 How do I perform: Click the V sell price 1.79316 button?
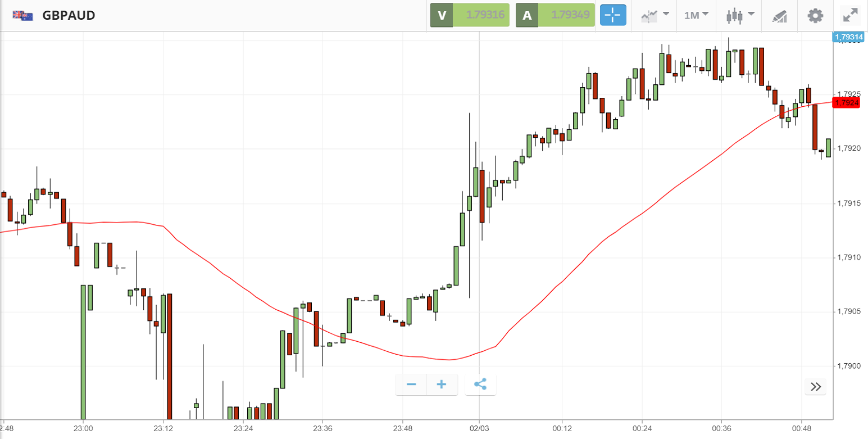point(470,15)
